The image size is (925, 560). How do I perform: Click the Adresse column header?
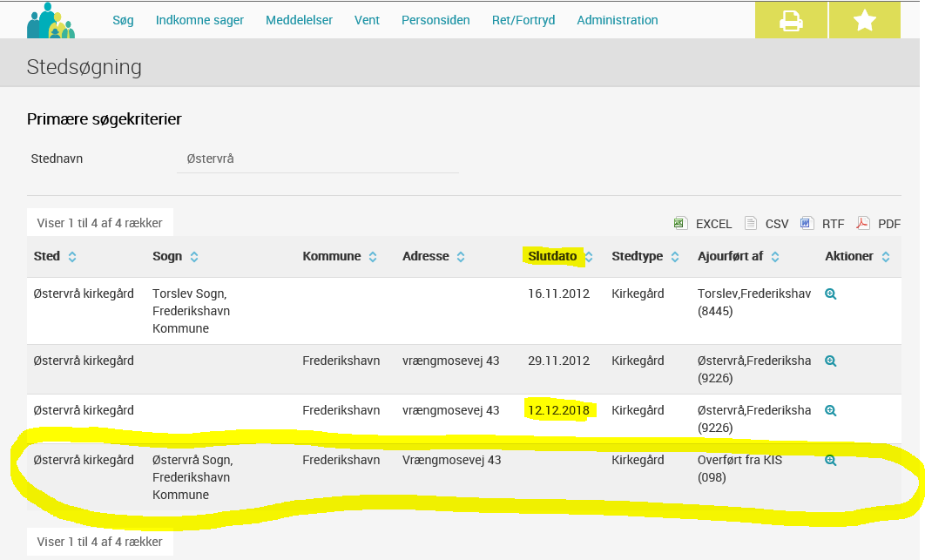point(425,256)
